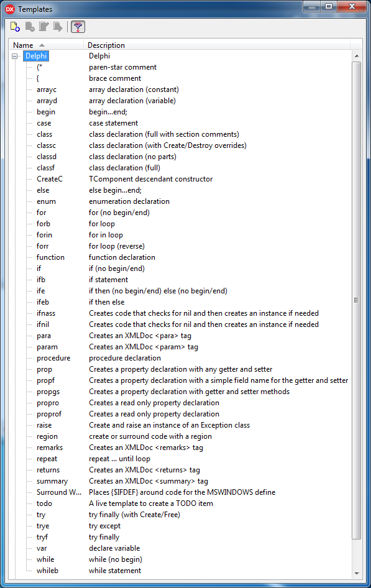Image resolution: width=371 pixels, height=588 pixels.
Task: Select the para template
Action: [x=44, y=336]
